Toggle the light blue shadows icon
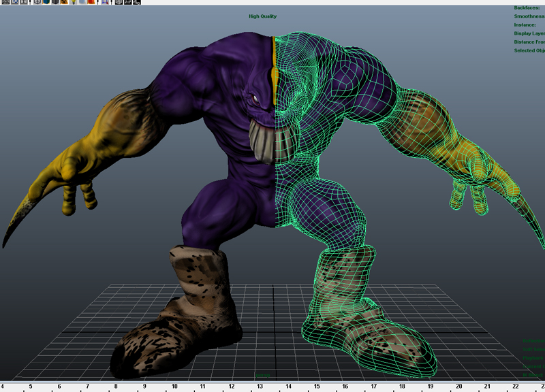Viewport: 545px width, 392px height. 82,2
